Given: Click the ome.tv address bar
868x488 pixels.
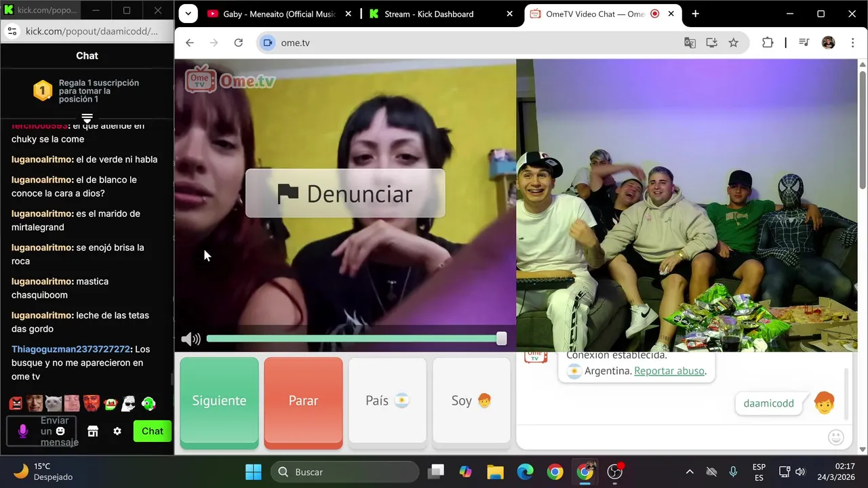Looking at the screenshot, I should 475,43.
